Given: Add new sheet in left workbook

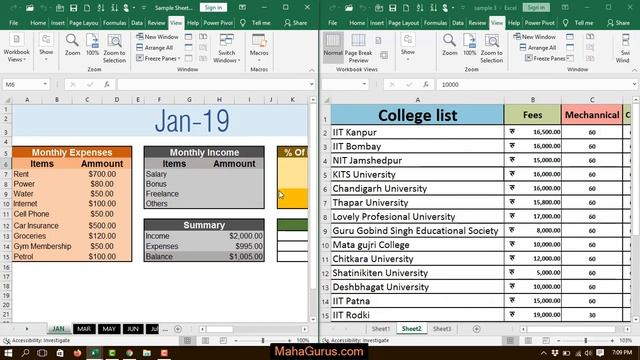Looking at the screenshot, I should coord(178,329).
